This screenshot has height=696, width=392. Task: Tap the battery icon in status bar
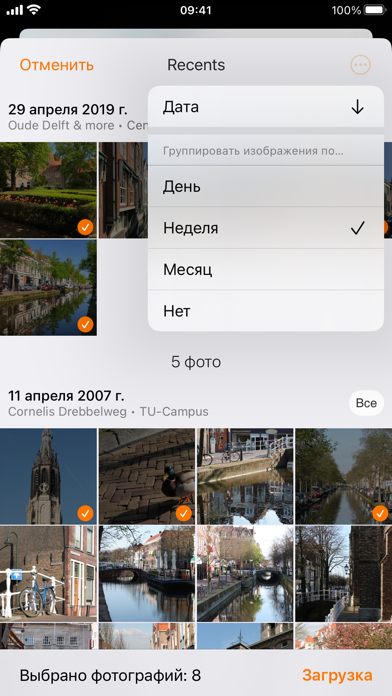pyautogui.click(x=375, y=10)
